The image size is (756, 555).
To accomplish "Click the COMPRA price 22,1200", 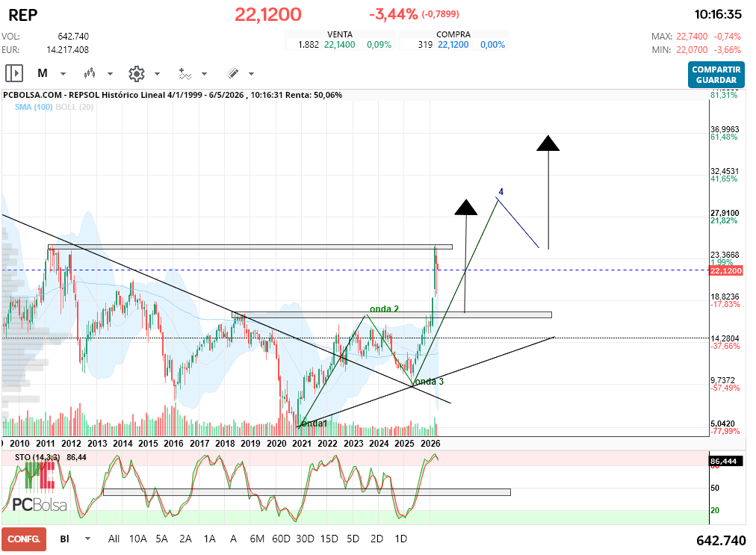I will coord(453,45).
